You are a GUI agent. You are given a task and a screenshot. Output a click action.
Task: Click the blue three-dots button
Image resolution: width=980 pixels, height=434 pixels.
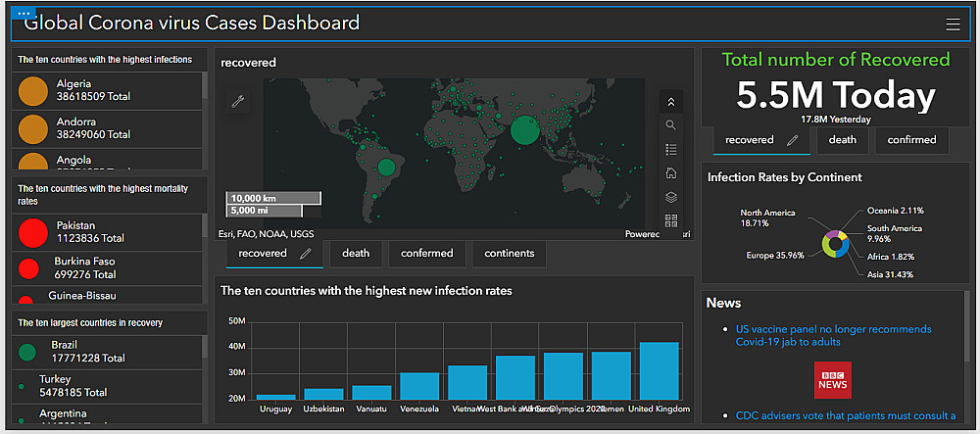(24, 14)
